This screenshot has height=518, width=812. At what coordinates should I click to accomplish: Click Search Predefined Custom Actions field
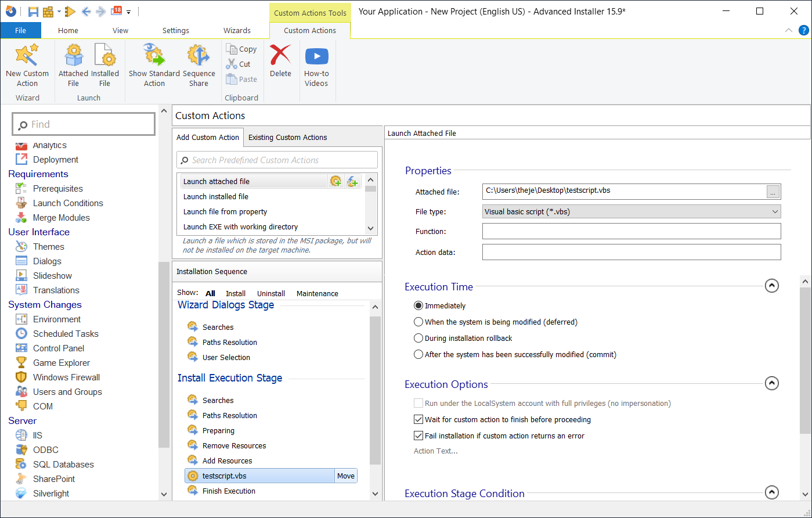(277, 160)
